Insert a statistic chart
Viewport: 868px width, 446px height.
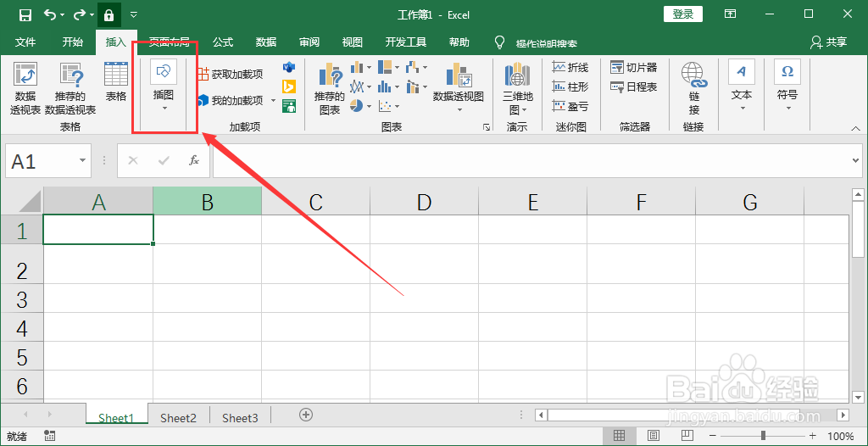coord(388,86)
